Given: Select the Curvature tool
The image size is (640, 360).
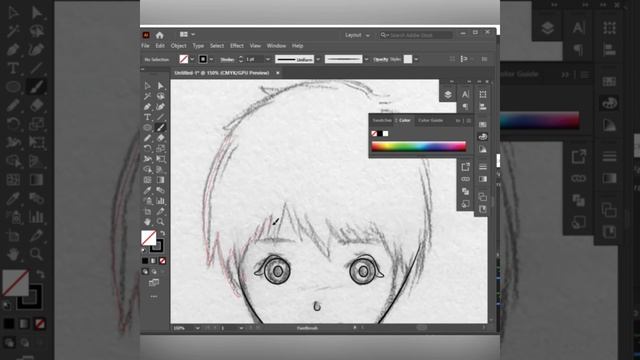Looking at the screenshot, I should 160,107.
